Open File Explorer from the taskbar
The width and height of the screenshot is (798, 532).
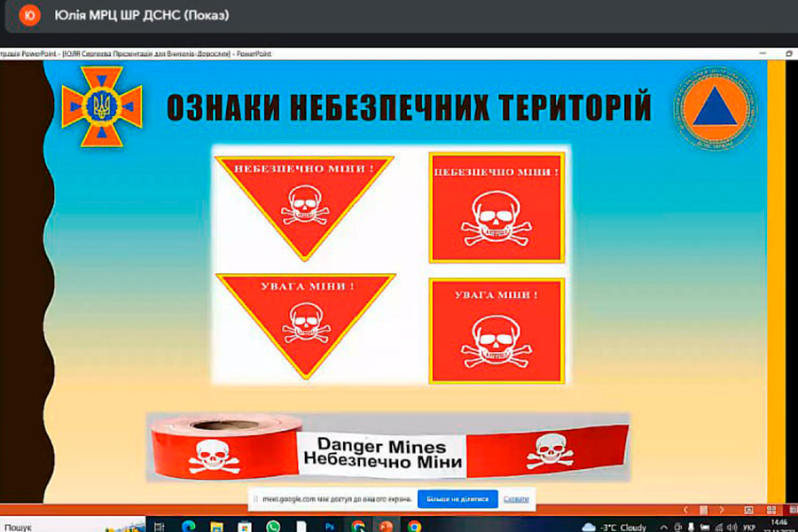[216, 527]
